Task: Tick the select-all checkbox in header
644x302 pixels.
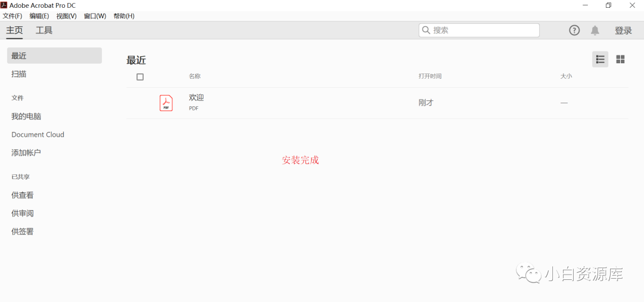Action: (140, 77)
